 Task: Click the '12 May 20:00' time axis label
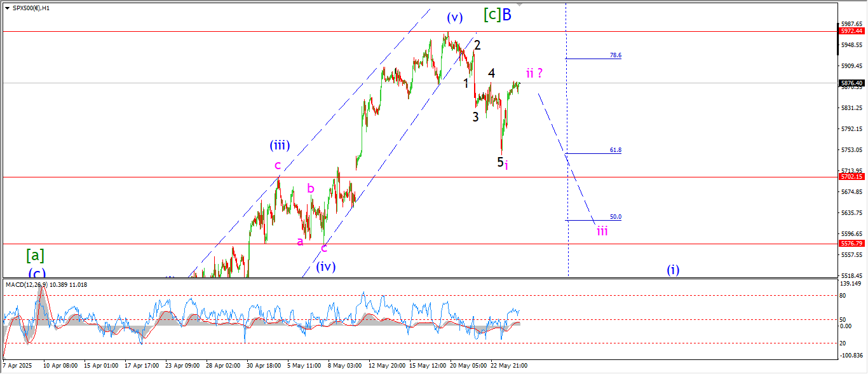[387, 366]
